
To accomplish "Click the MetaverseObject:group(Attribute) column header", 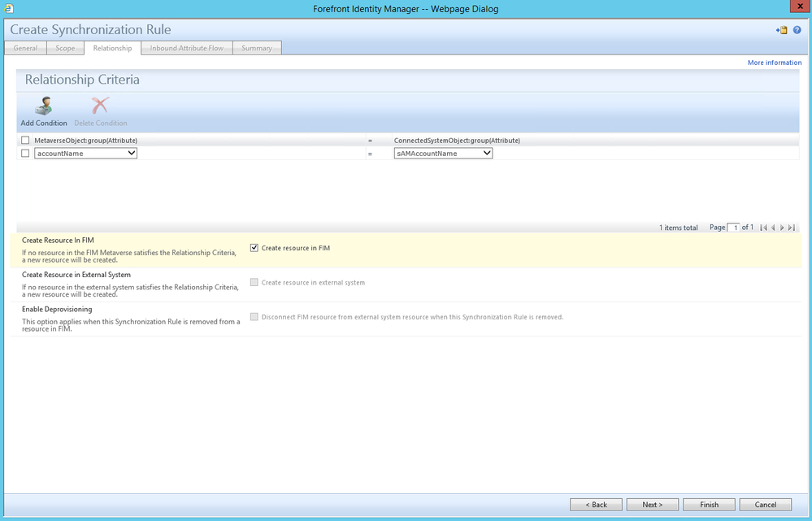I will [86, 141].
